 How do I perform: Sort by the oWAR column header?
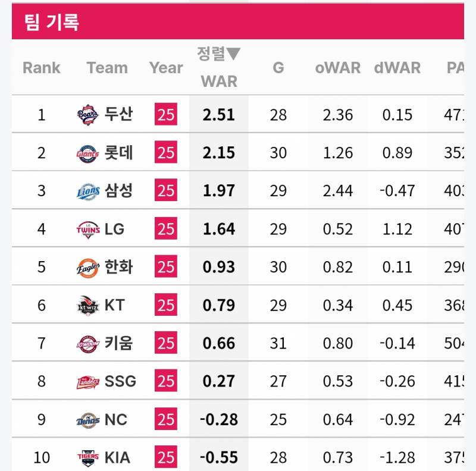(337, 68)
